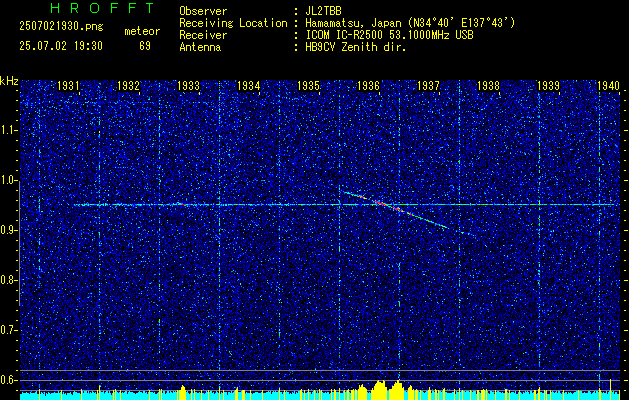Click the Observer label
The image size is (629, 400).
click(x=203, y=11)
